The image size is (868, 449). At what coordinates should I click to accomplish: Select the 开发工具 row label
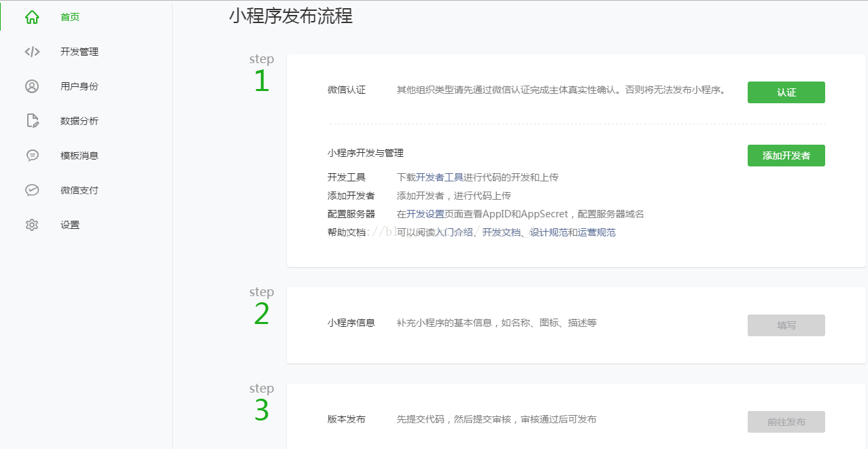click(347, 177)
